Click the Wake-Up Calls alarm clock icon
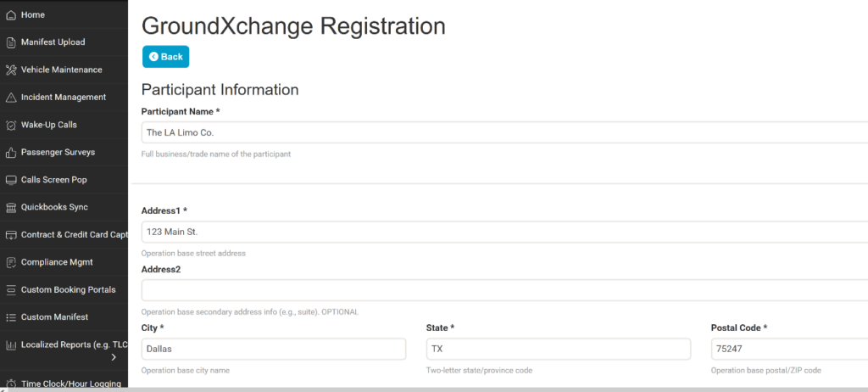Screen dimensions: 868x392 click(x=11, y=125)
